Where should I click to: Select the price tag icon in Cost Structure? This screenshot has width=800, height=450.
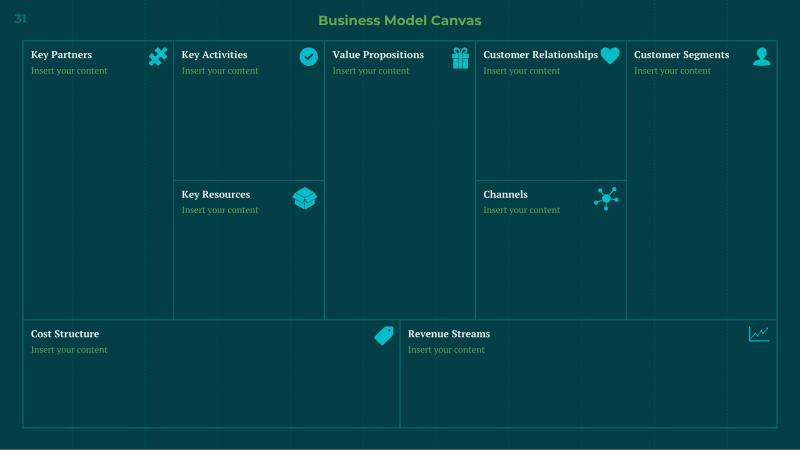(384, 336)
